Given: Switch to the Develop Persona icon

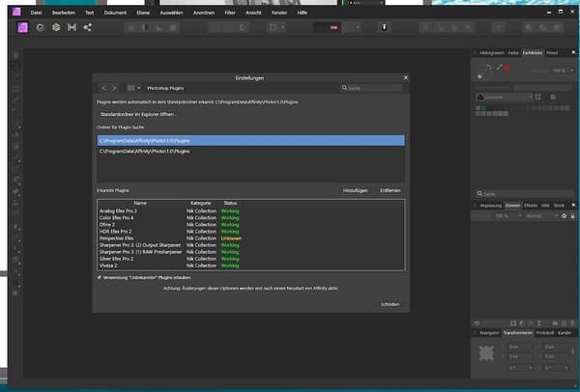Looking at the screenshot, I should pyautogui.click(x=56, y=27).
